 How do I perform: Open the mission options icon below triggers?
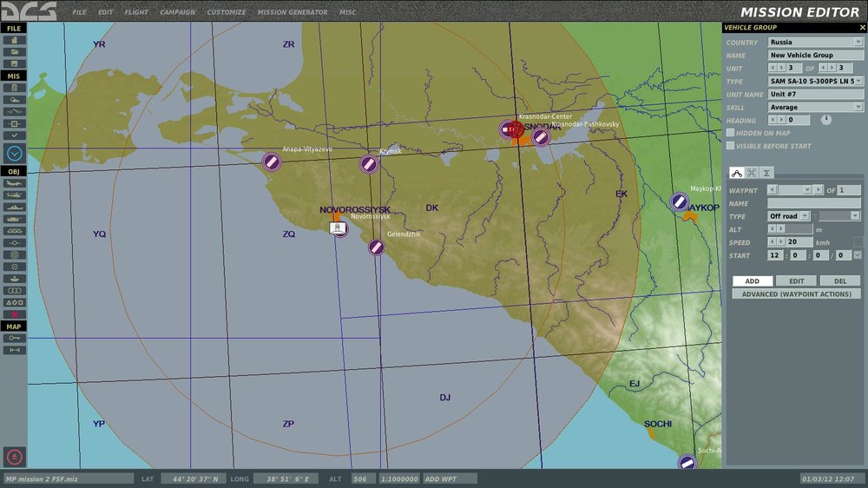(15, 123)
